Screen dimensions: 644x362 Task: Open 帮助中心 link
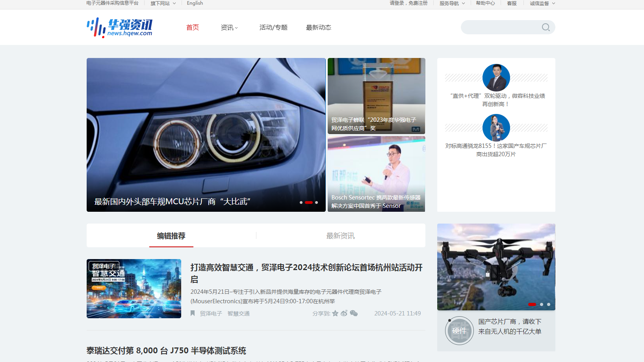pyautogui.click(x=485, y=3)
